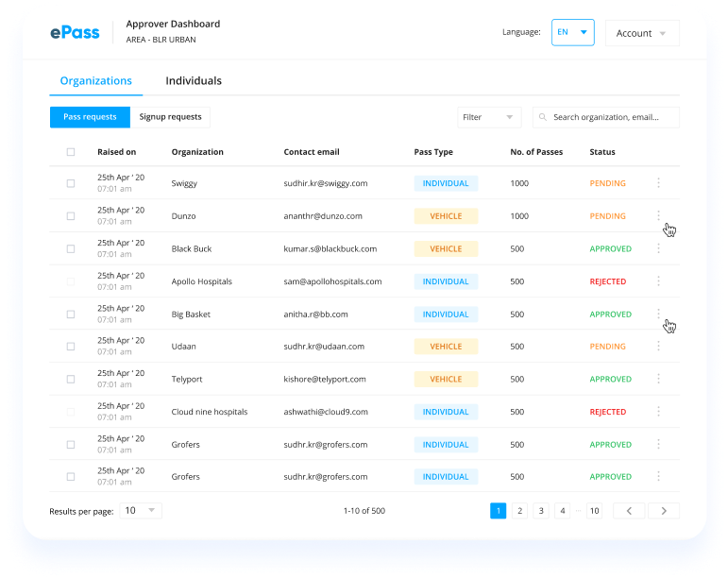Go to previous page using left arrow
This screenshot has width=728, height=578.
(629, 511)
